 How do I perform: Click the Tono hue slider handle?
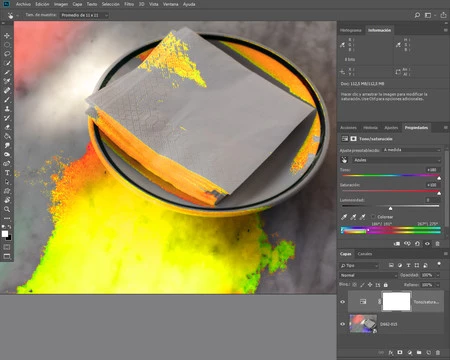coord(439,178)
